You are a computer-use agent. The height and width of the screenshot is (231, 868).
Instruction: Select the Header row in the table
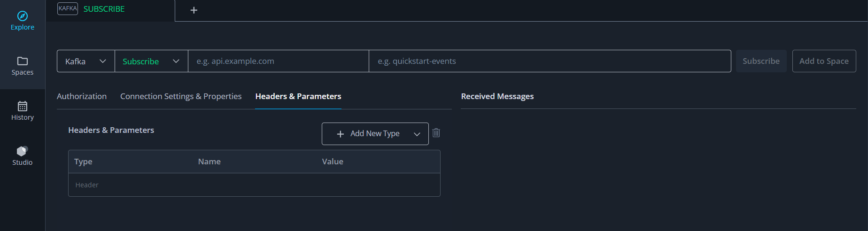[254, 185]
